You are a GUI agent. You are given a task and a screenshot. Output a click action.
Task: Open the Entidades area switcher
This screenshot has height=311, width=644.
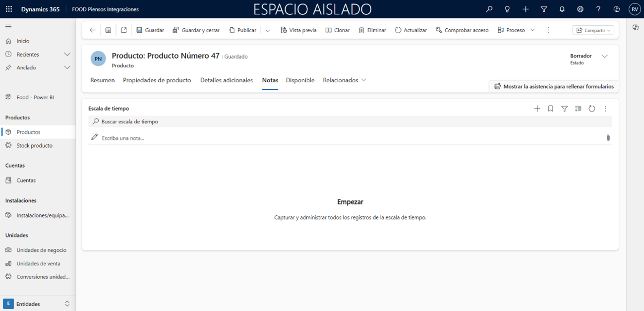37,304
